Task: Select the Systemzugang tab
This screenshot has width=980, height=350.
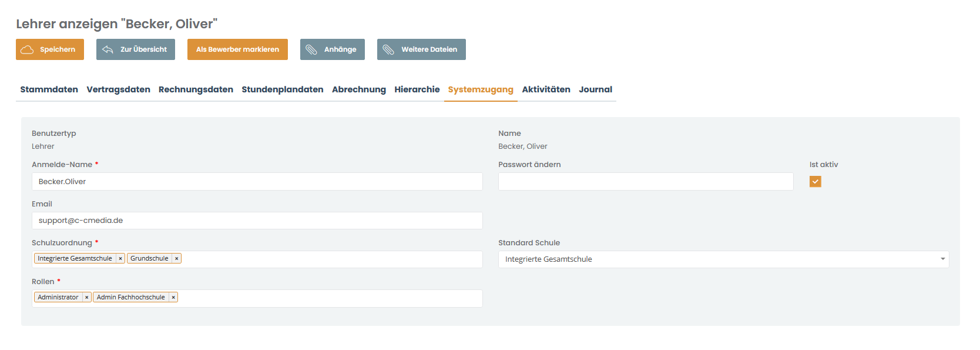Action: click(x=481, y=89)
